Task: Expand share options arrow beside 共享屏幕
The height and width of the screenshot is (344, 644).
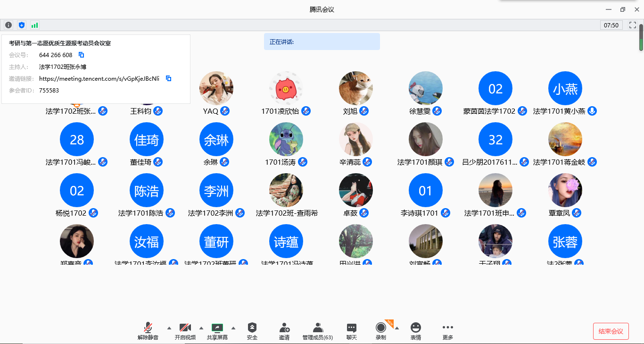Action: [x=233, y=328]
